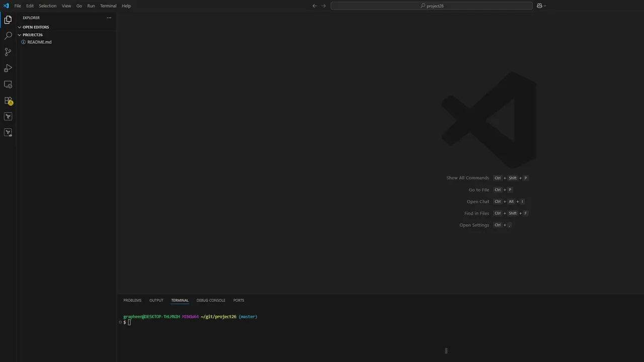Open the Run menu

(91, 6)
